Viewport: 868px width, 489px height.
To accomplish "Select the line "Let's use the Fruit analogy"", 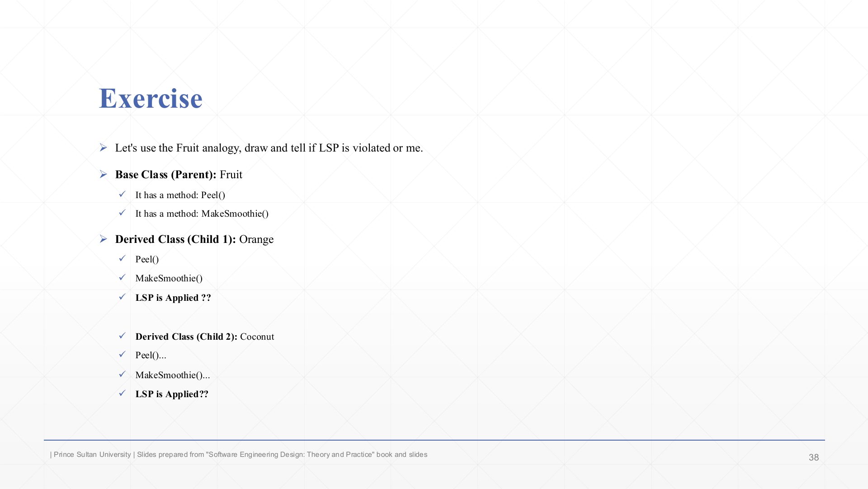I will point(269,148).
